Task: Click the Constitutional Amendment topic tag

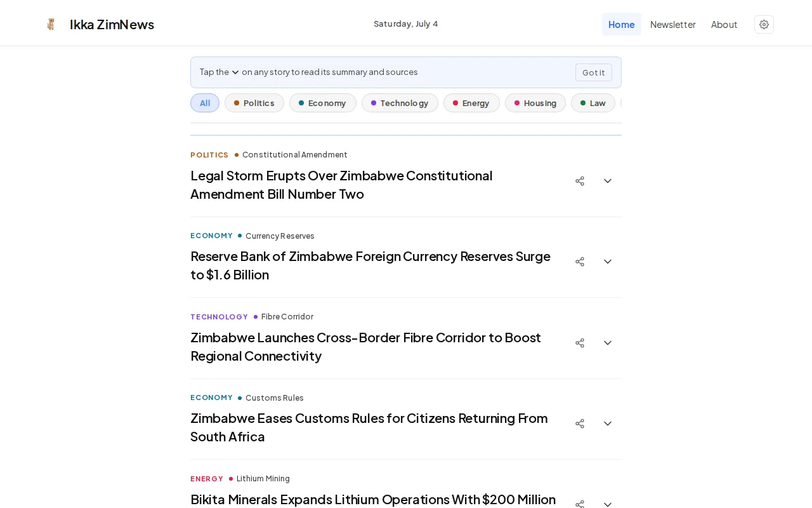Action: tap(295, 155)
